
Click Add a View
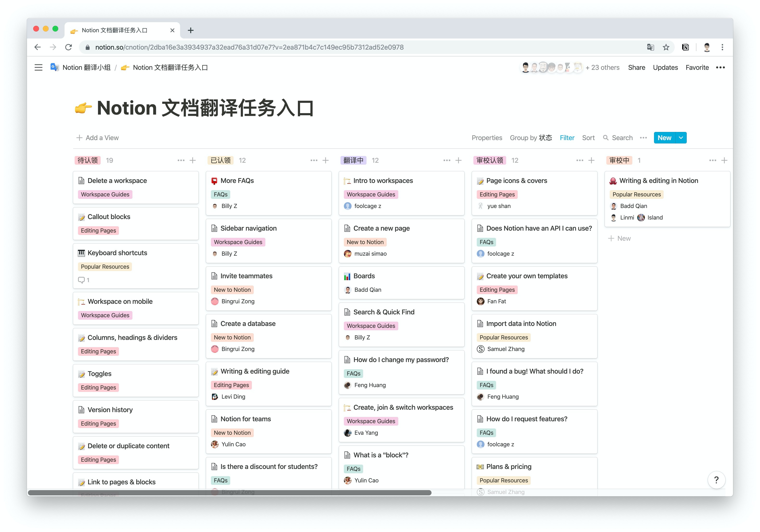pyautogui.click(x=97, y=138)
